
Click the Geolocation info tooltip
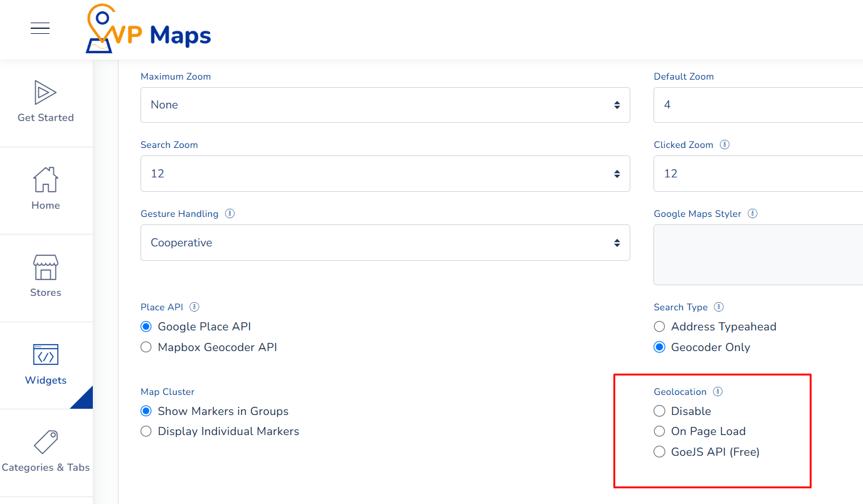pyautogui.click(x=719, y=391)
